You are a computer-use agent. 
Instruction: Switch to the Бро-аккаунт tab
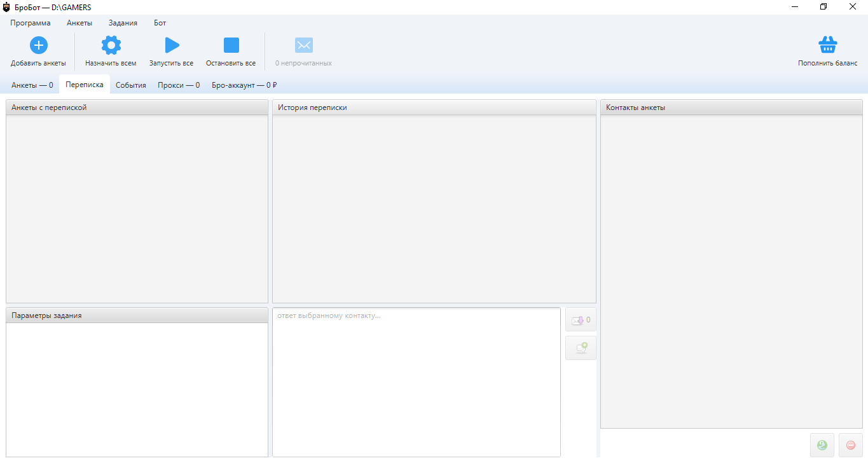pos(244,85)
